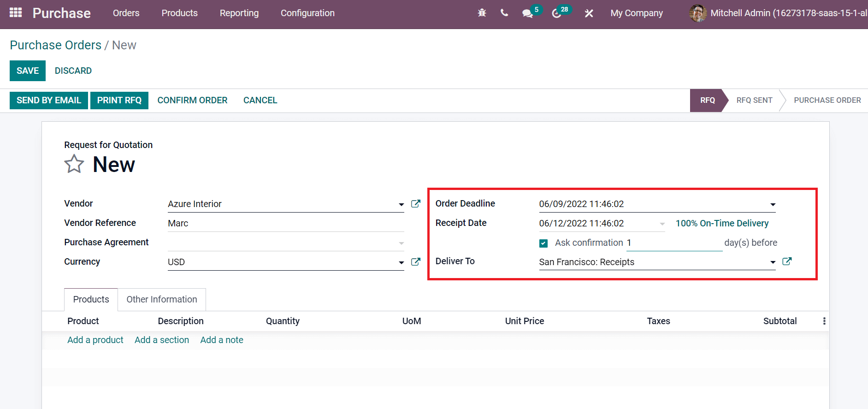Expand the Purchase Agreement dropdown arrow

[401, 243]
